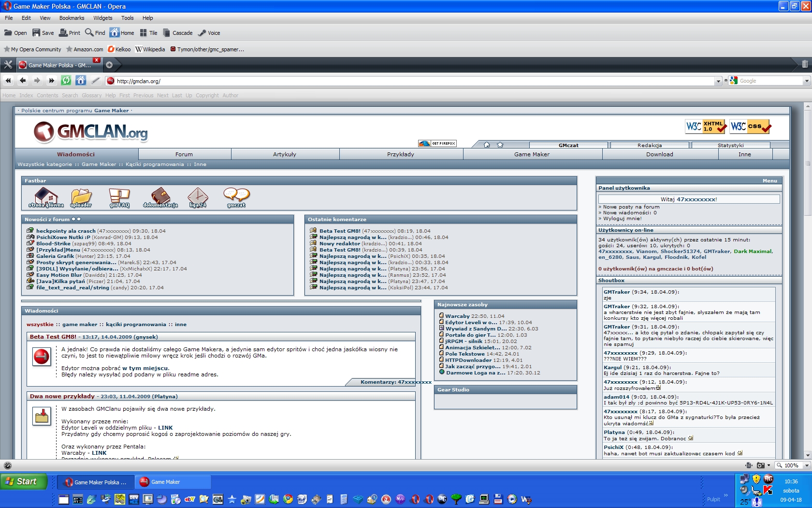Toggle the Opera panels wrench button
The image size is (812, 508).
[x=8, y=65]
